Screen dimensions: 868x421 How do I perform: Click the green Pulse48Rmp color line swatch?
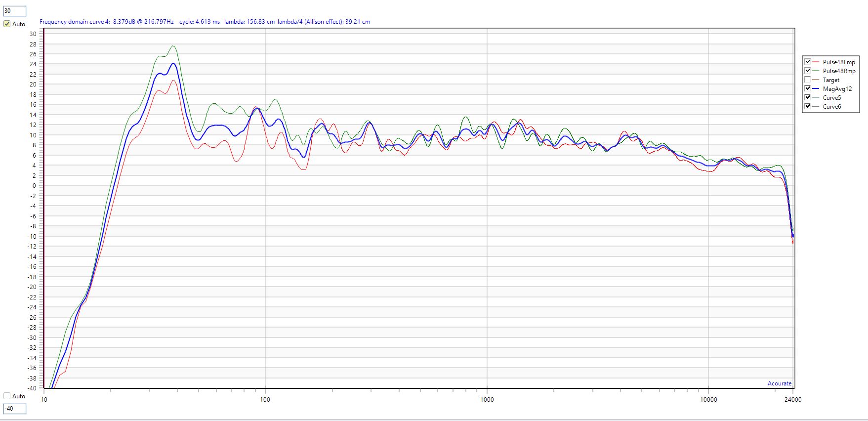pos(816,71)
